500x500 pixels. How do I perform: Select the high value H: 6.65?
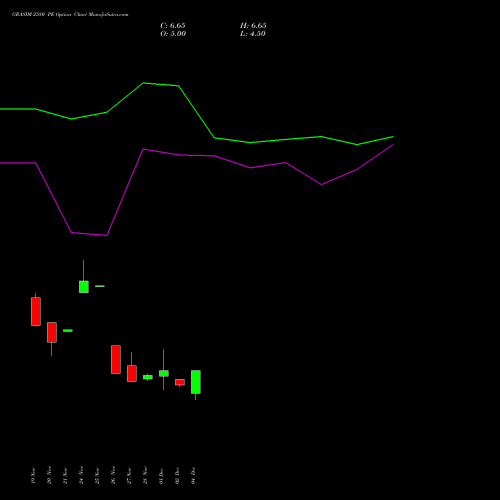pyautogui.click(x=253, y=26)
